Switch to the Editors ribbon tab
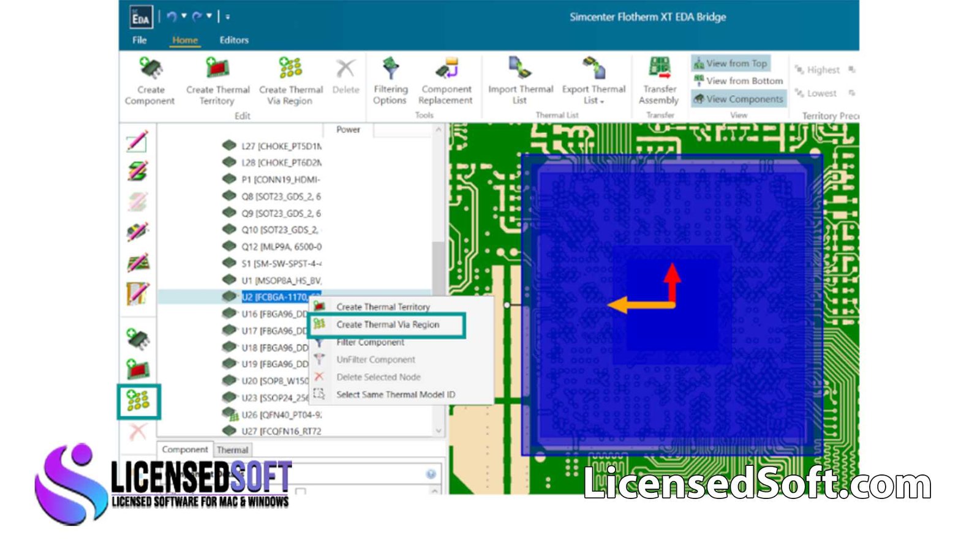This screenshot has height=551, width=980. tap(234, 40)
